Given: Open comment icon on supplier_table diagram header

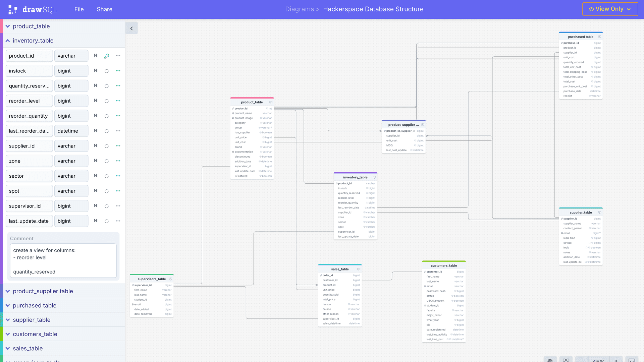Looking at the screenshot, I should click(x=600, y=213).
